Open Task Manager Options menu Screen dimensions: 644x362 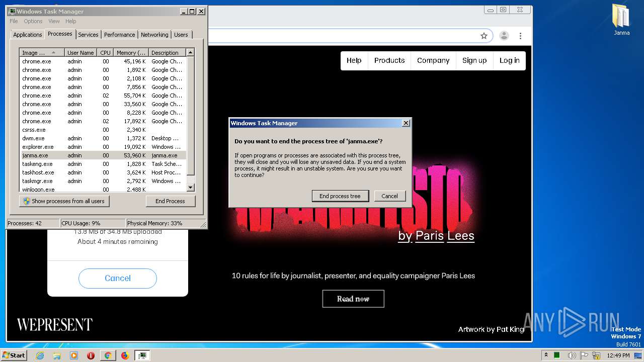pos(33,21)
